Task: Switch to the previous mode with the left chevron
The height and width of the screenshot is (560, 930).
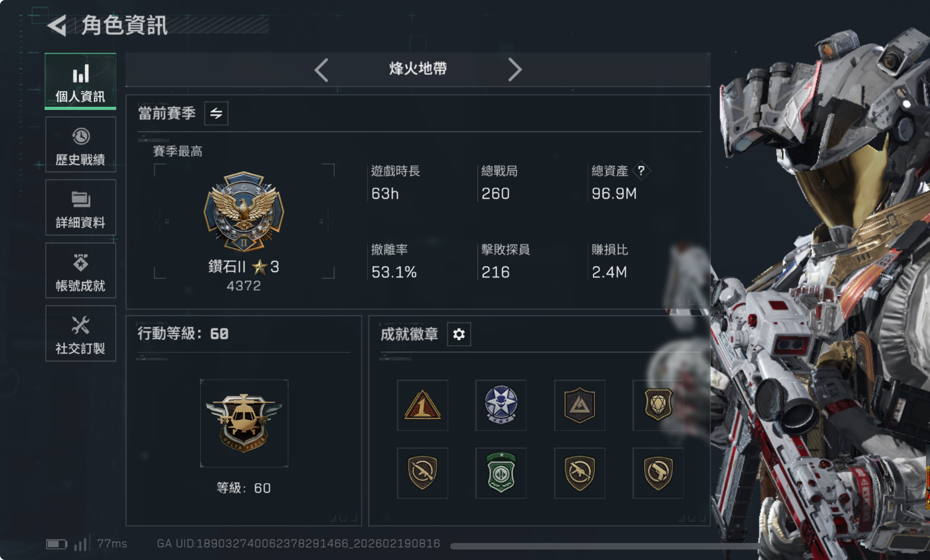Action: pos(321,70)
